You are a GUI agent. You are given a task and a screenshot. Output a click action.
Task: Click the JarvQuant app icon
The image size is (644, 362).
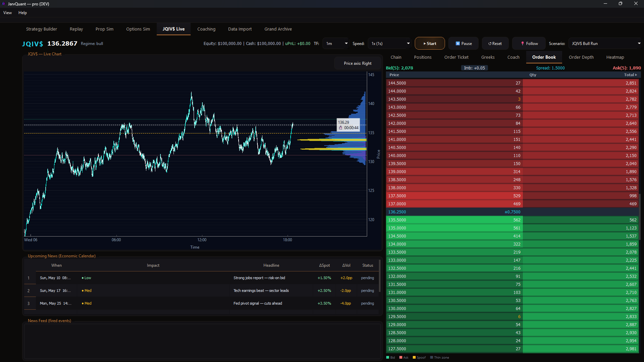4,4
